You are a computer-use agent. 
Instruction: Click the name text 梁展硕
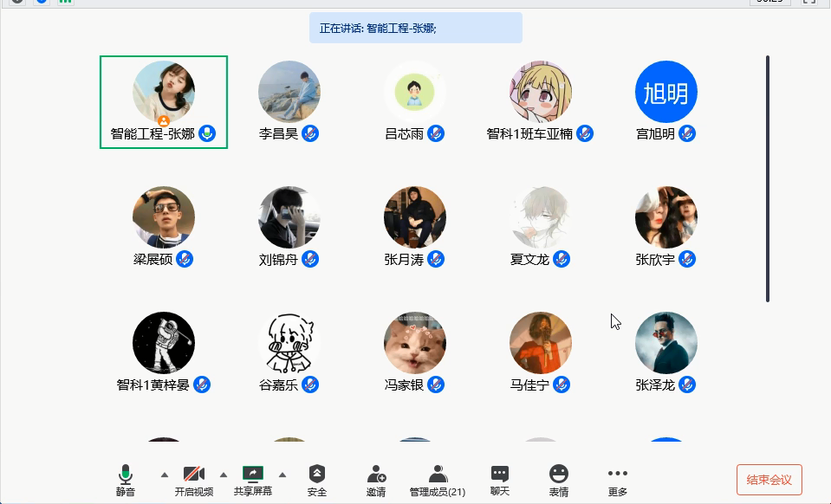click(x=153, y=260)
